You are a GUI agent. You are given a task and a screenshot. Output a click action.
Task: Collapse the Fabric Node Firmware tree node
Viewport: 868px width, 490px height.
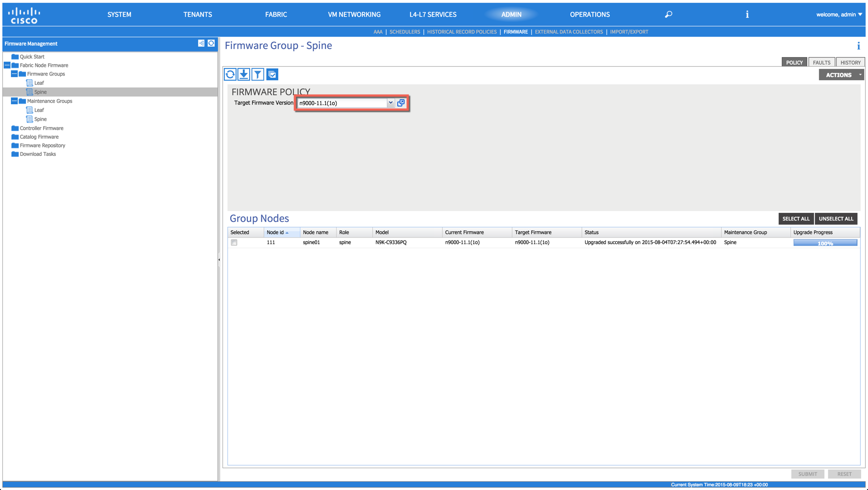(7, 65)
